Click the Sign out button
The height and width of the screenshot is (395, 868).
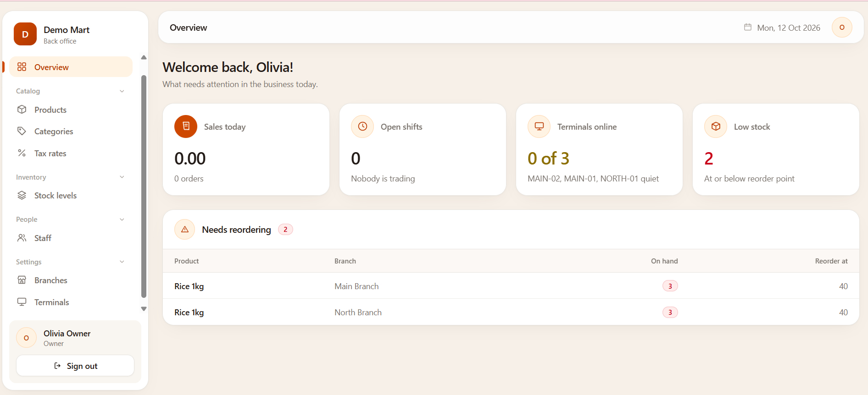coord(75,366)
